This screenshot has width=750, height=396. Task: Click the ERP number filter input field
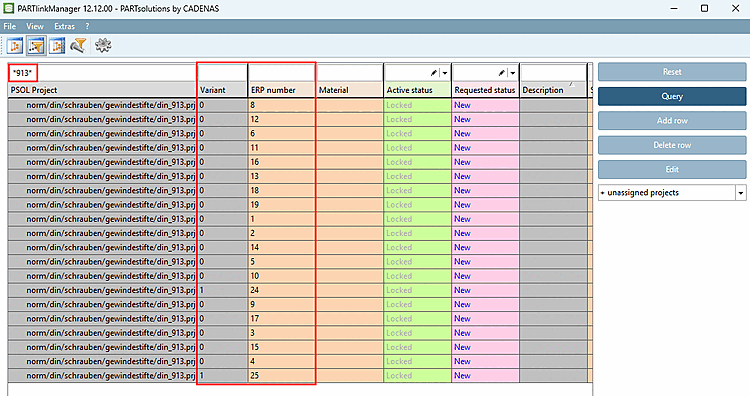tap(282, 73)
